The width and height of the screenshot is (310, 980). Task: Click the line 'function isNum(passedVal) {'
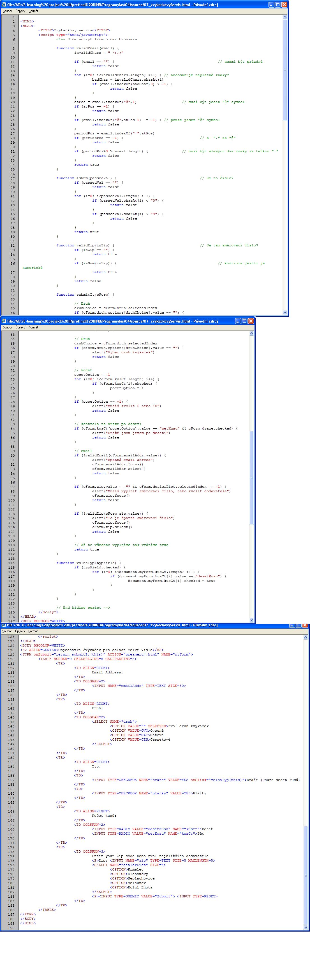click(86, 178)
